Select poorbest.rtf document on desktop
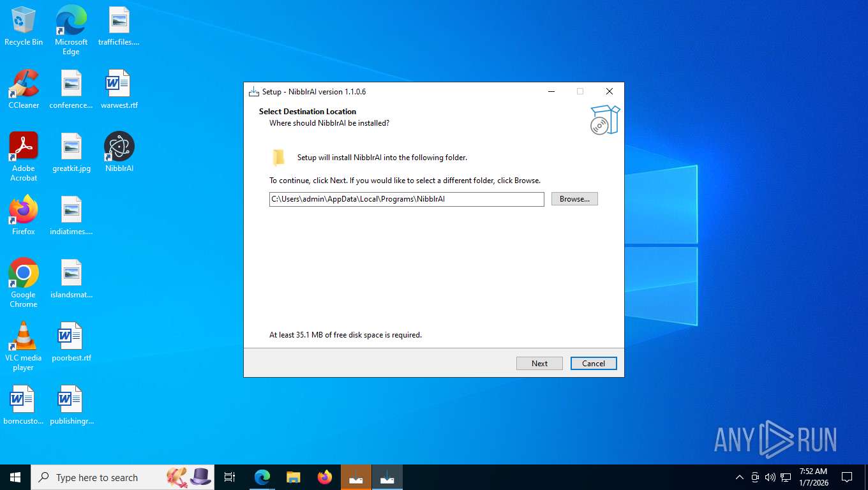The image size is (868, 490). point(71,342)
